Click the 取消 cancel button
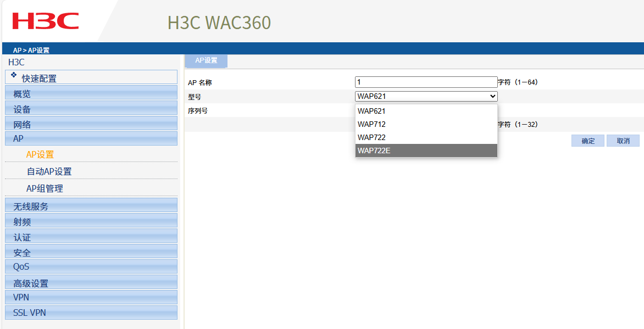This screenshot has height=329, width=644. (x=623, y=141)
